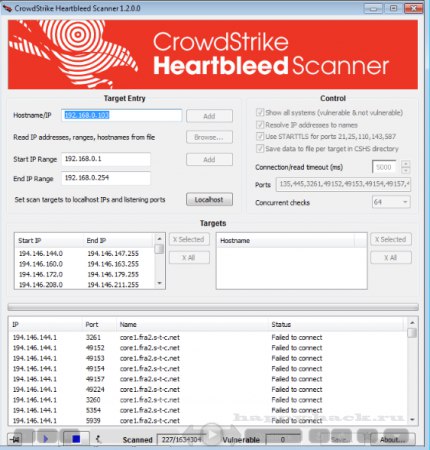
Task: Toggle Use STARTTLS for ports checkbox
Action: 260,136
